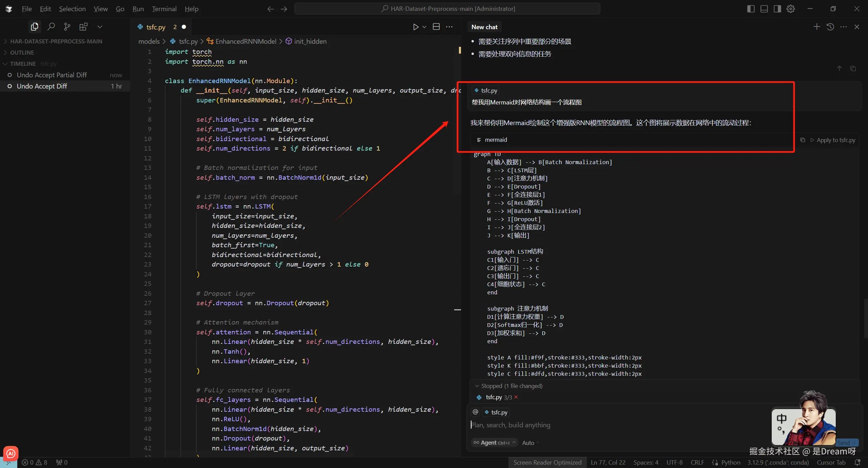Open the Explorer files icon
Screen dimensions: 868x468
pyautogui.click(x=34, y=26)
